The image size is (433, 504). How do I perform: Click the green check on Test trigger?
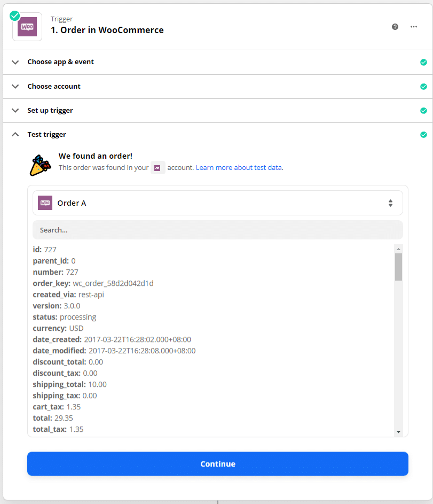(423, 135)
